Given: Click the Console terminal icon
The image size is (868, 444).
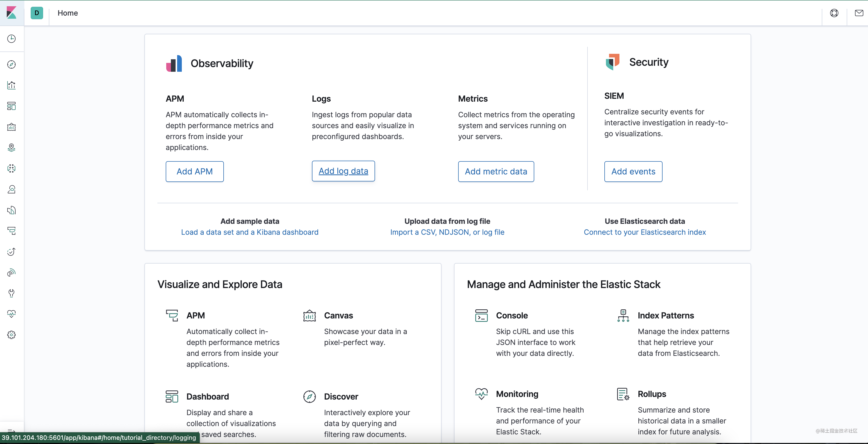Looking at the screenshot, I should (x=482, y=316).
